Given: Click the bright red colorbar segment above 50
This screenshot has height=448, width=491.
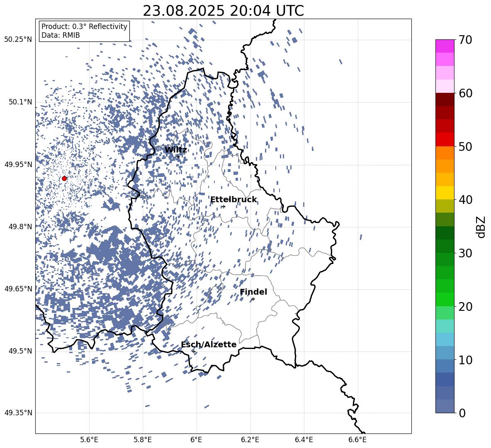Looking at the screenshot, I should click(x=445, y=140).
